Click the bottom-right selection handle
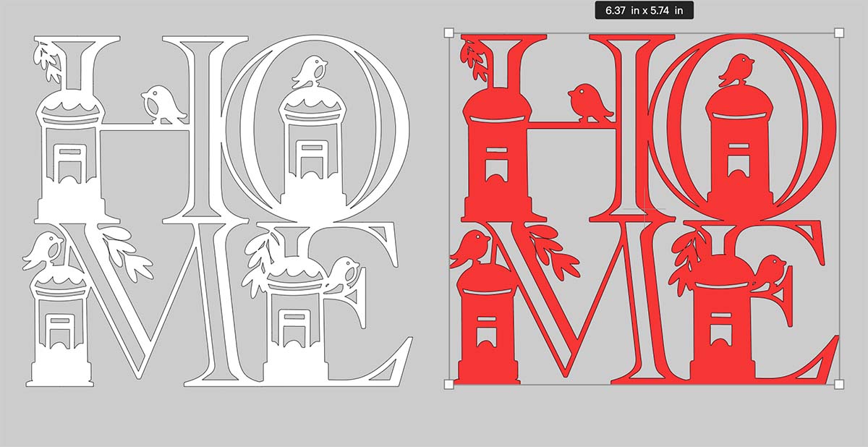 pyautogui.click(x=839, y=384)
